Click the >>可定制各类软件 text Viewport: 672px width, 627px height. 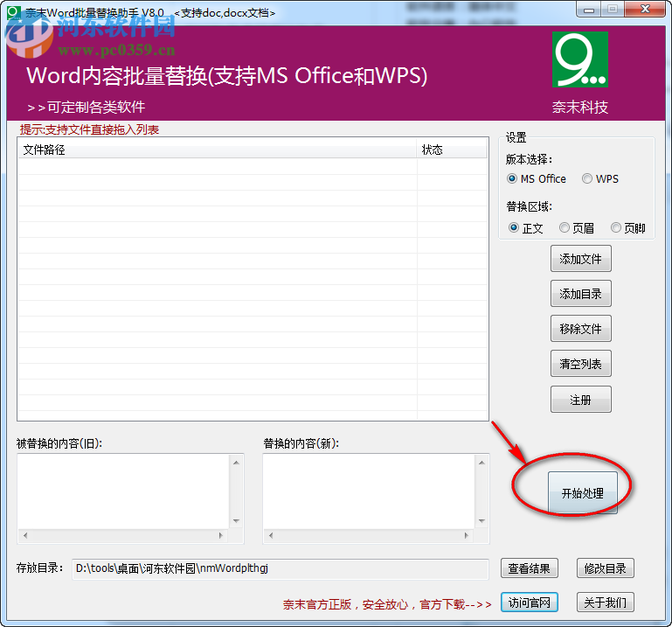tap(87, 107)
